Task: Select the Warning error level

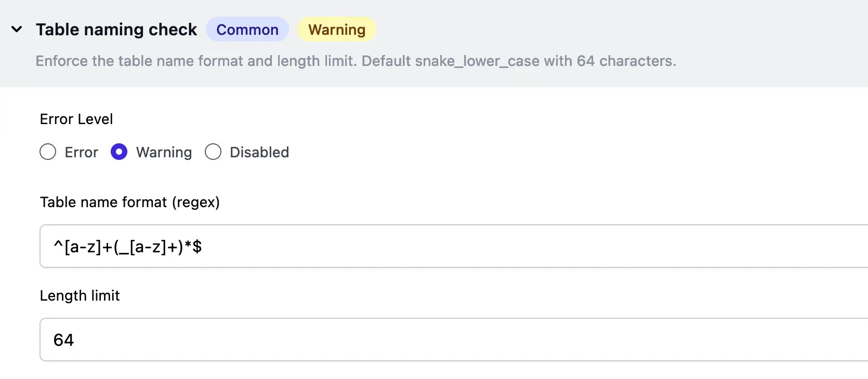Action: [x=119, y=152]
